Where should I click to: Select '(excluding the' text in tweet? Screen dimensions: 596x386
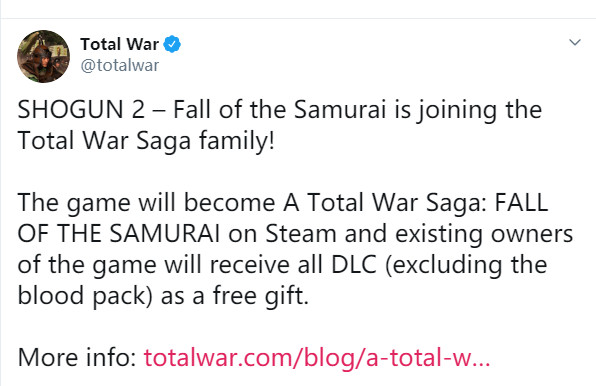tap(466, 266)
